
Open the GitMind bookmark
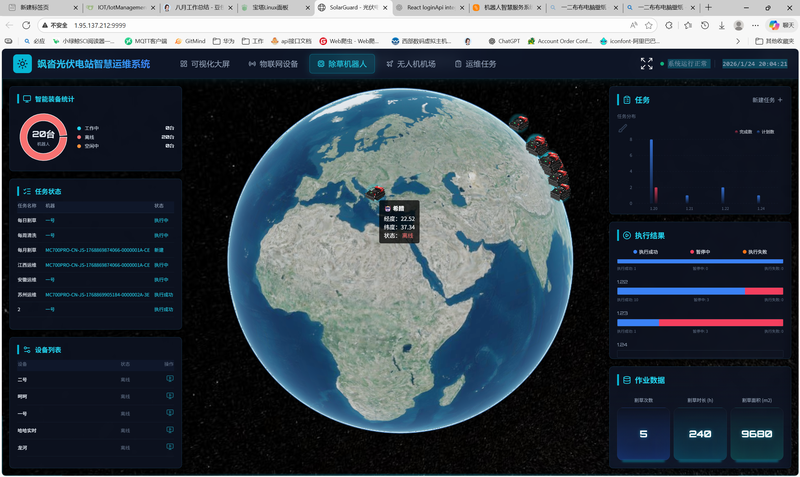(x=190, y=41)
